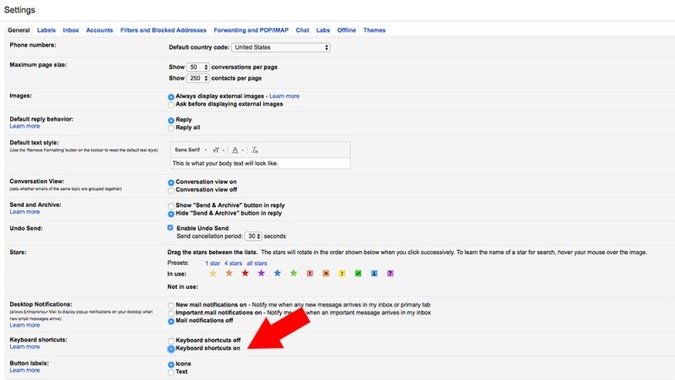Turn Conversation view off

(171, 190)
